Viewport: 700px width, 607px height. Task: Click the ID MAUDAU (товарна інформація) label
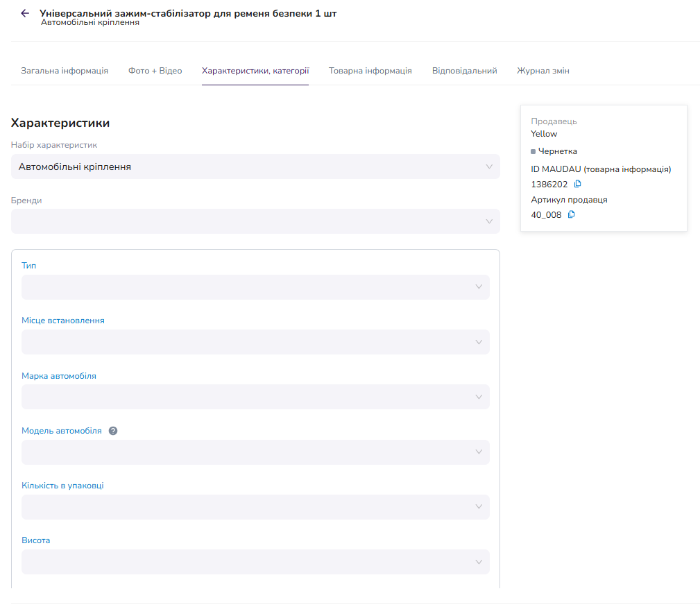click(x=601, y=169)
